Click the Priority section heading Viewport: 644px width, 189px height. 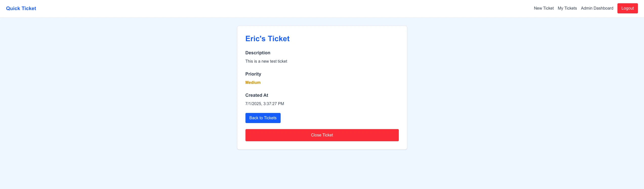(253, 74)
